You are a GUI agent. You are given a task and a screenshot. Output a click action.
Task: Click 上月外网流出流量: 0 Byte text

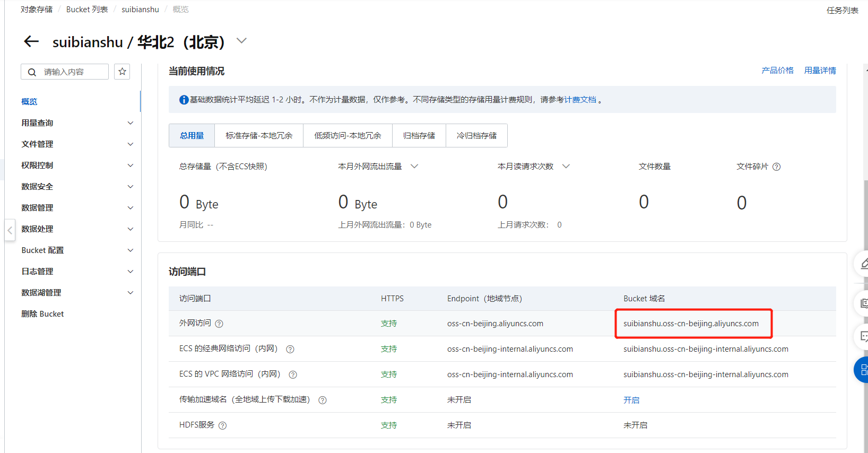385,225
